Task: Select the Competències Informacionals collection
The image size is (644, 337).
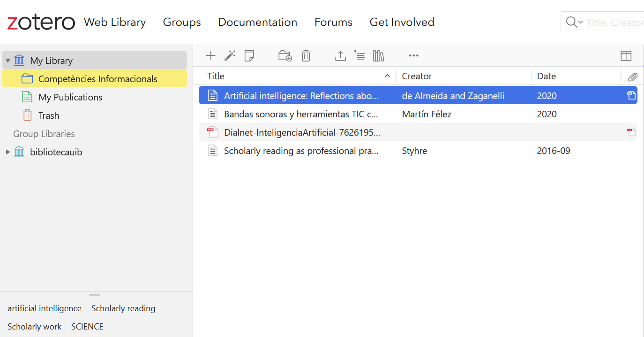Action: click(94, 78)
